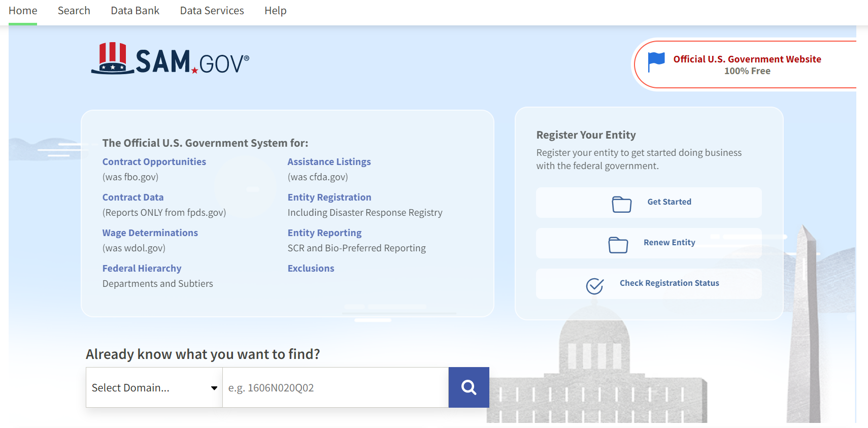This screenshot has height=428, width=868.
Task: Click the Get Started button label
Action: tap(669, 202)
